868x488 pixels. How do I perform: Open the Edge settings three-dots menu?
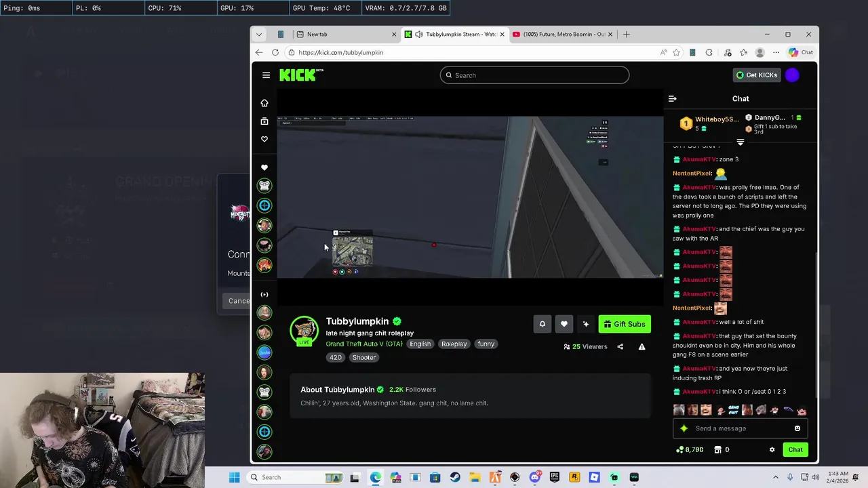point(776,52)
